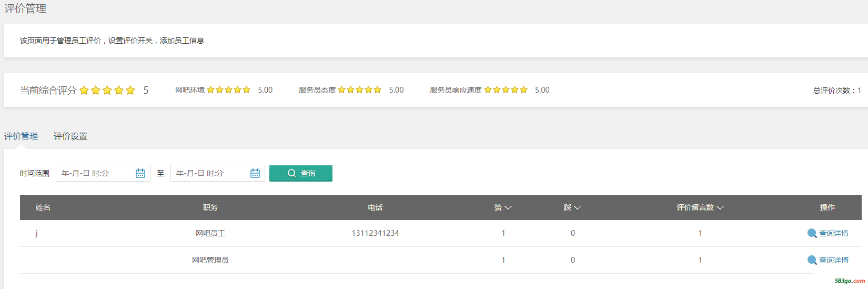Sort table by 踩 column arrow
This screenshot has height=289, width=868.
[578, 208]
